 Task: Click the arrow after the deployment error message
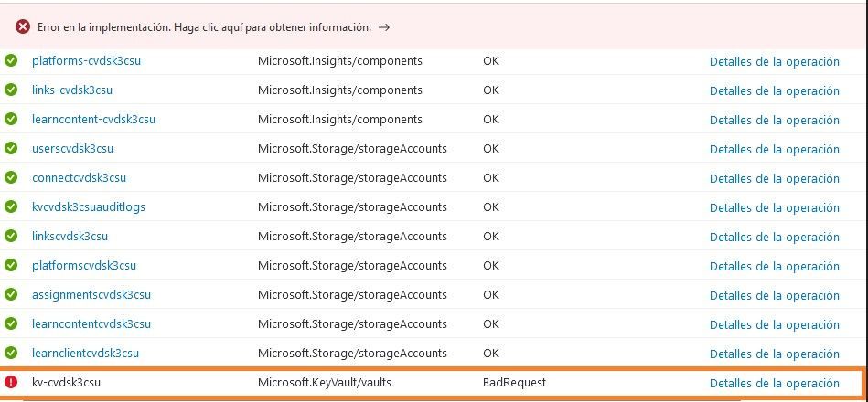(384, 27)
